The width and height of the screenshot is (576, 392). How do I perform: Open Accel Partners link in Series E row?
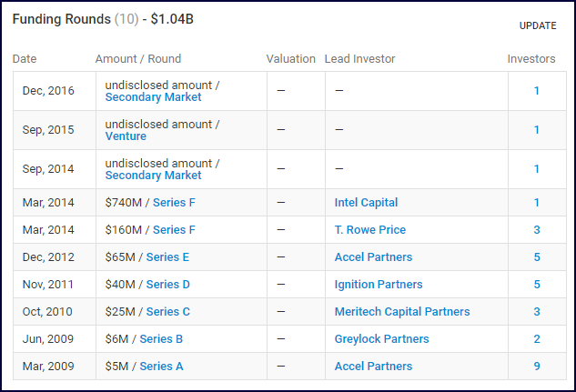(x=373, y=256)
